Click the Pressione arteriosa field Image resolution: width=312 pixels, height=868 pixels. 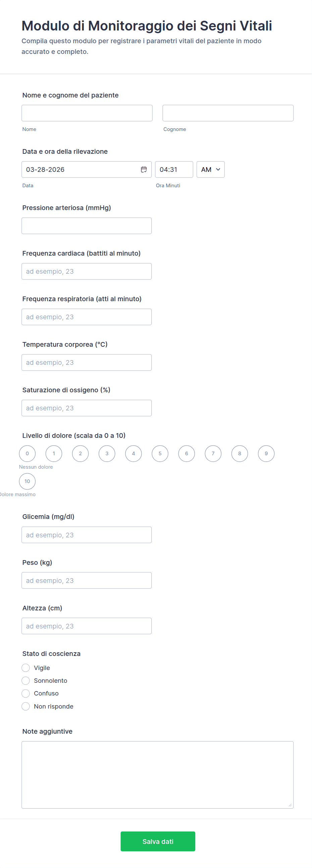point(86,226)
